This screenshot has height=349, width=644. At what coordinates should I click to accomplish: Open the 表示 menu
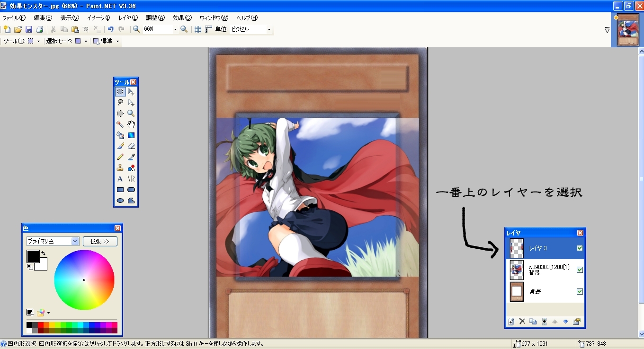(x=70, y=18)
